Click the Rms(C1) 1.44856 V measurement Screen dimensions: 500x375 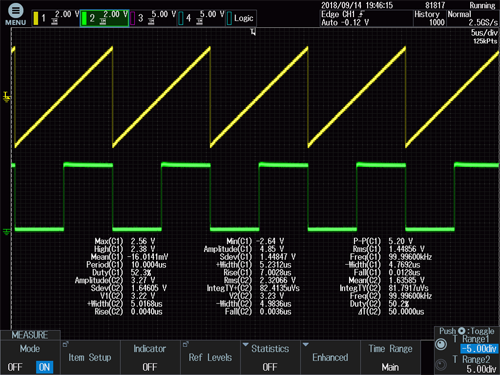(x=389, y=249)
